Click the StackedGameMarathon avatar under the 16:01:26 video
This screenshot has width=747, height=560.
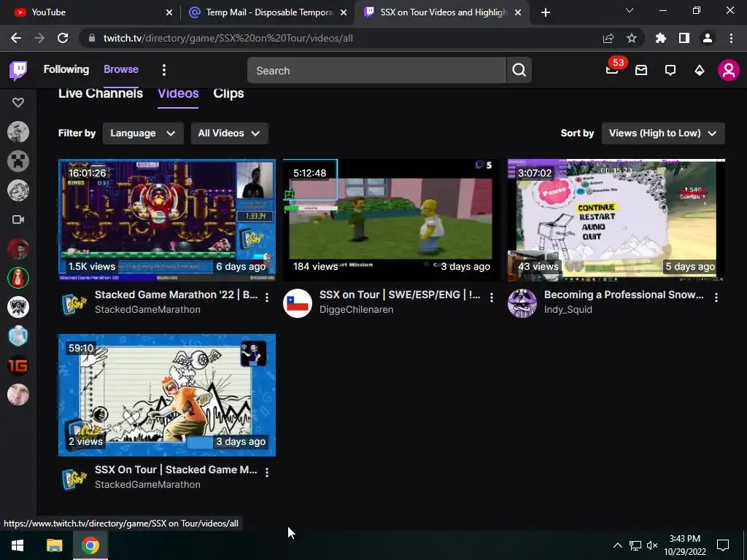point(74,303)
